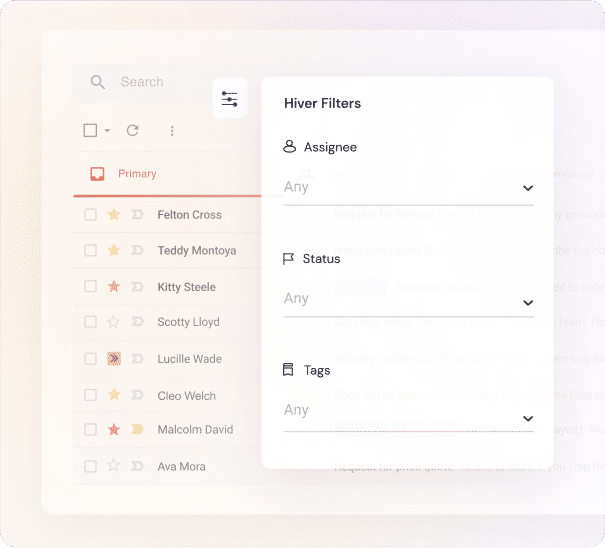Screen dimensions: 605x548
Task: Open the three-dot more options menu
Action: [172, 131]
